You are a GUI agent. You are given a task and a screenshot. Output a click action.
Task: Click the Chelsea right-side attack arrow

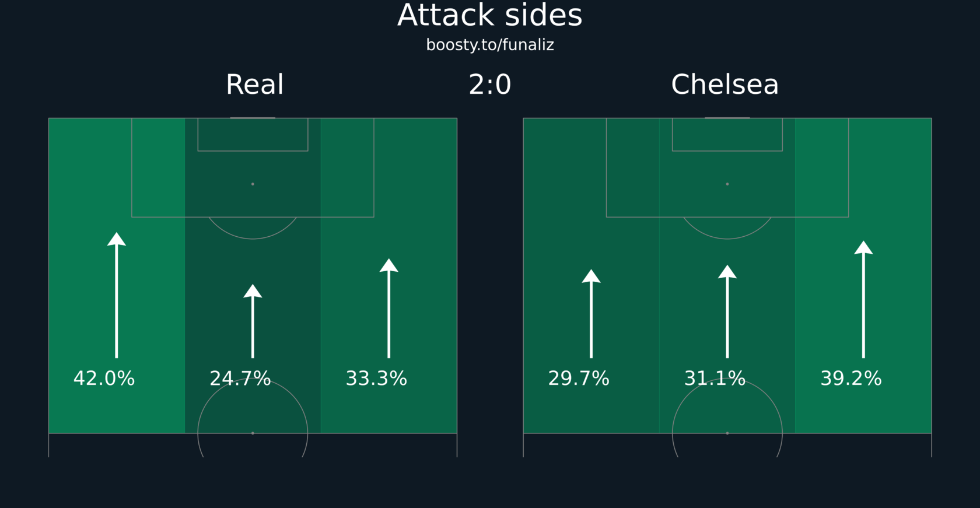[863, 299]
